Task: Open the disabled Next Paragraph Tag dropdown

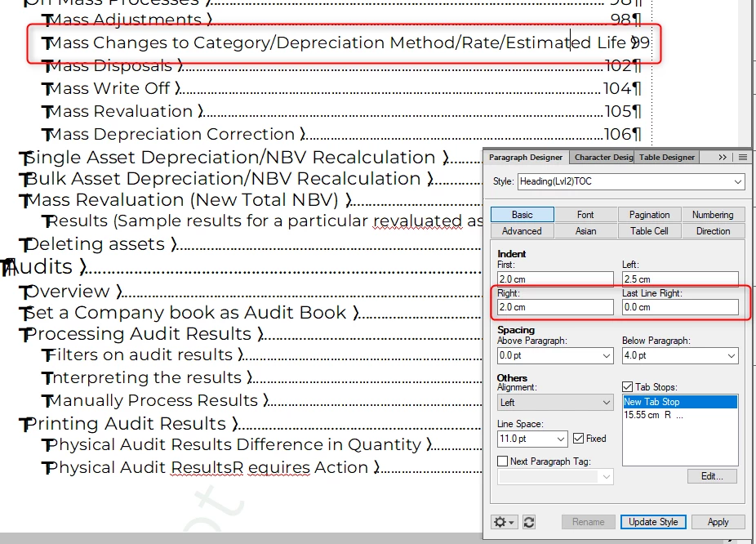Action: click(x=555, y=477)
